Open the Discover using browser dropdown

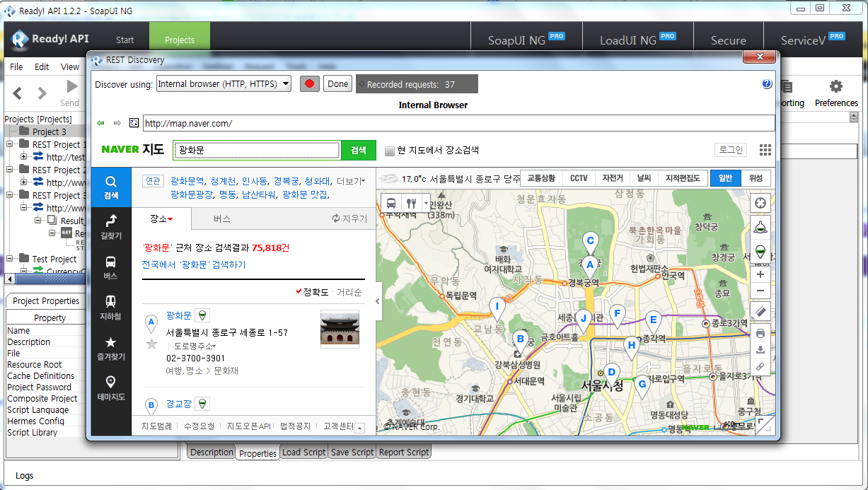224,84
